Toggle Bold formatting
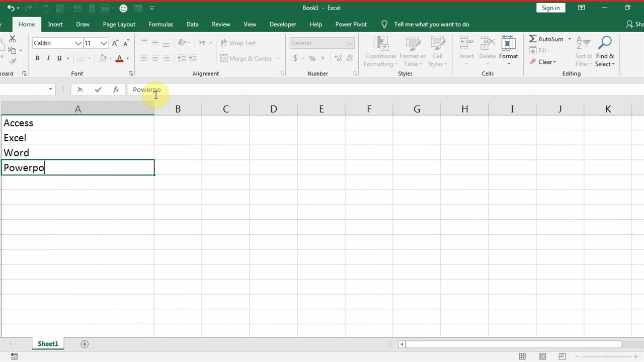This screenshot has height=362, width=644. coord(37,58)
